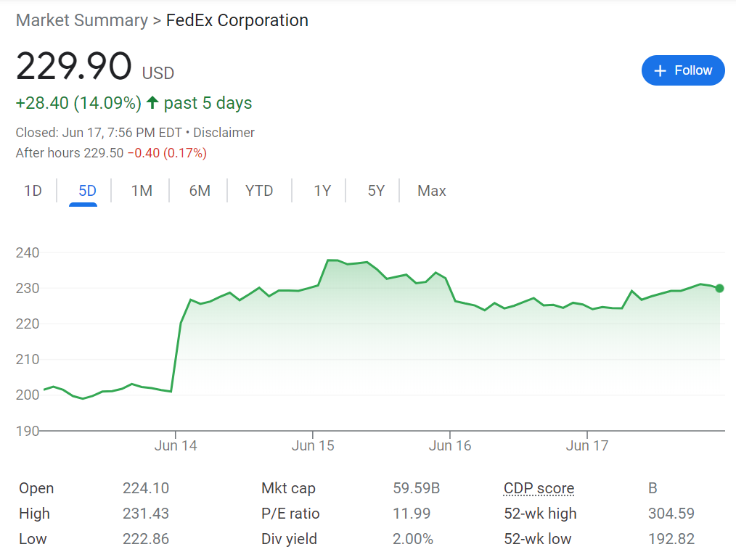Click the plus icon in Follow

pos(660,70)
